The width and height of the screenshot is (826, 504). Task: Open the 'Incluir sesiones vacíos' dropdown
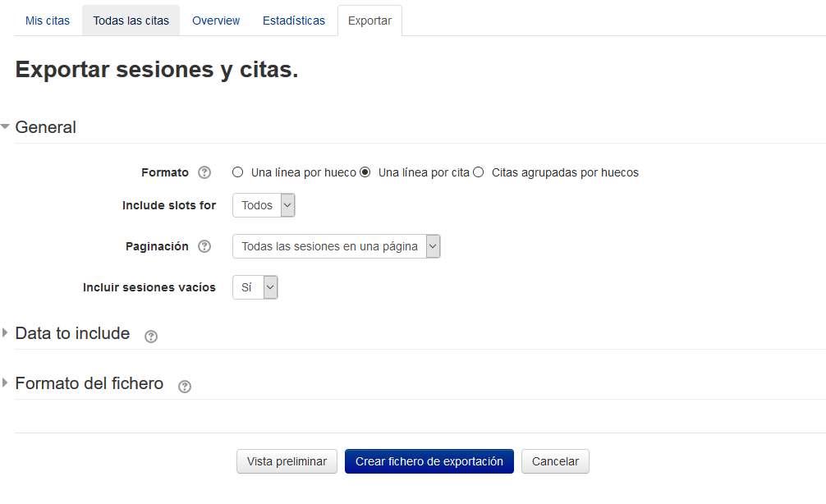tap(255, 287)
